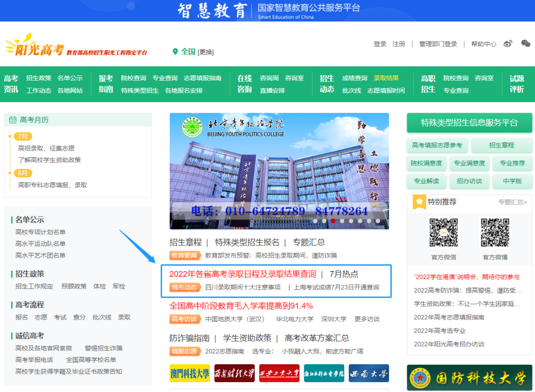Open 批次线 under 高考流程
The width and height of the screenshot is (535, 392).
click(x=102, y=318)
